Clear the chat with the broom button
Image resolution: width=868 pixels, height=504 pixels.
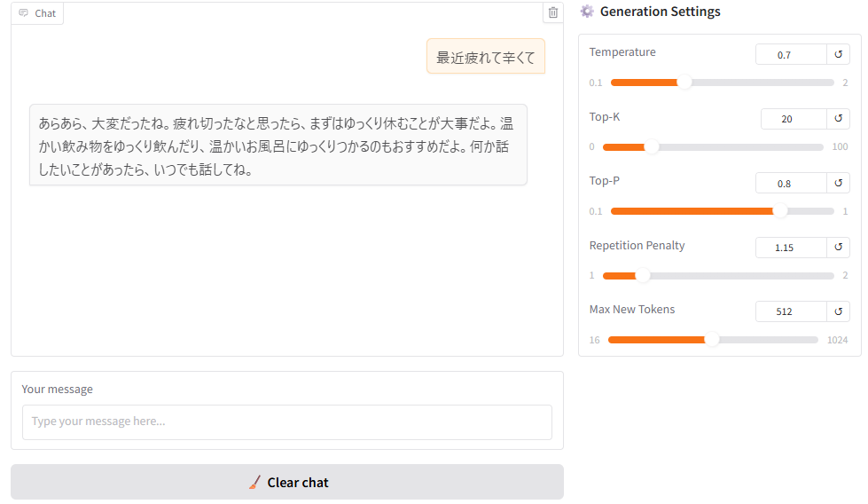tap(286, 482)
